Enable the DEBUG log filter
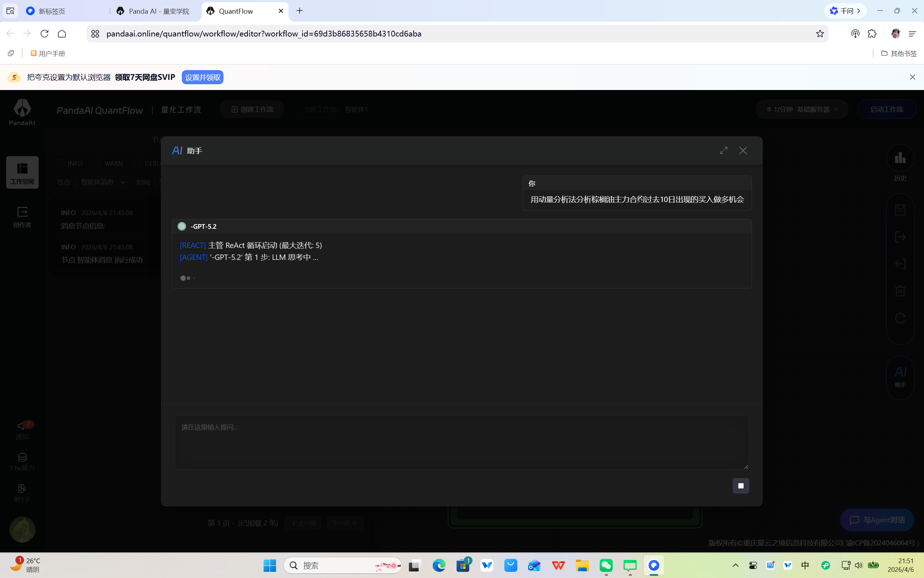The height and width of the screenshot is (578, 924). pyautogui.click(x=138, y=163)
